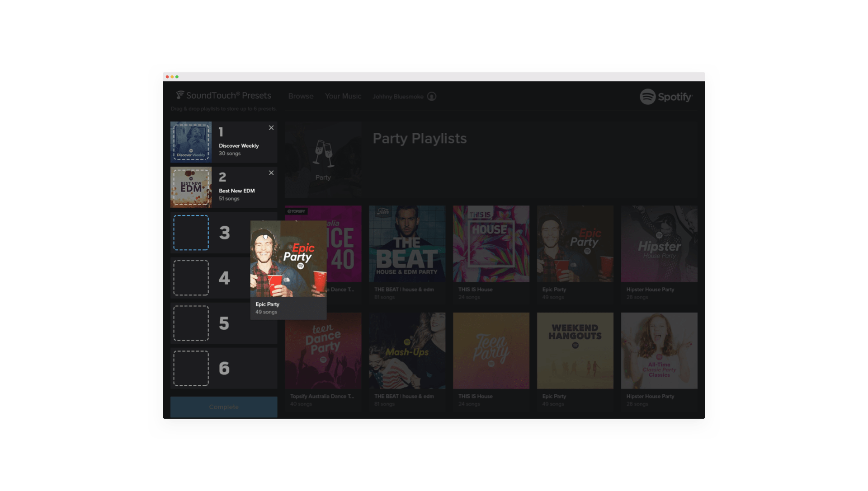Click empty preset slot 5
Screen dimensions: 868x491
coord(191,323)
